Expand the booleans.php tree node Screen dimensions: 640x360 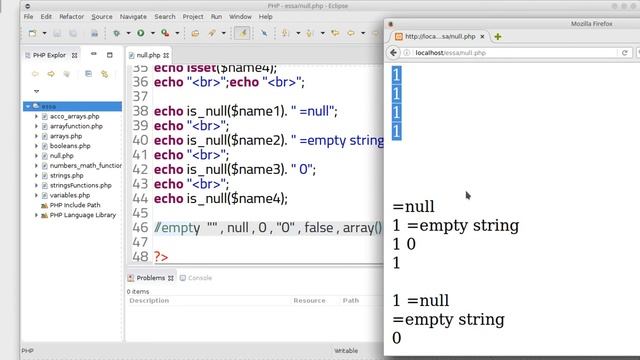point(36,146)
